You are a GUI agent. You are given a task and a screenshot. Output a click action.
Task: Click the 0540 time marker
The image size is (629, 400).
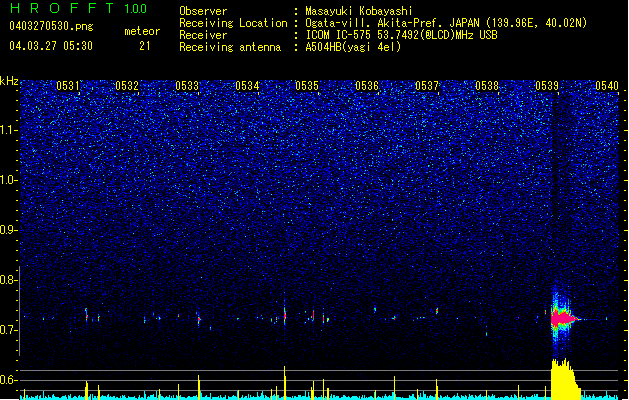(607, 85)
